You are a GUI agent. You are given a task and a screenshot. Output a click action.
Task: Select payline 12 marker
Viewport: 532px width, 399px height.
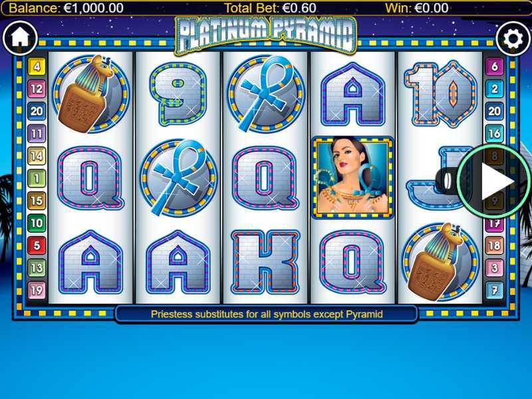pos(37,89)
